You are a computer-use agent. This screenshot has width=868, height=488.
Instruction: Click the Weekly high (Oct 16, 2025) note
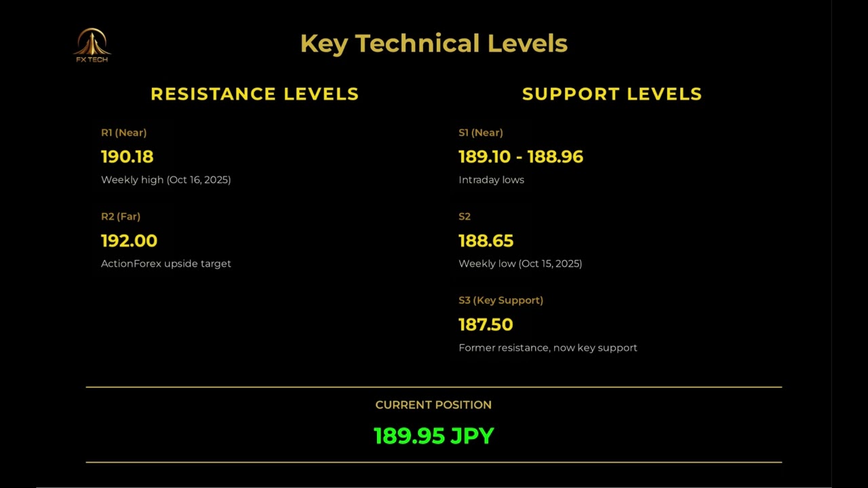[x=165, y=180]
